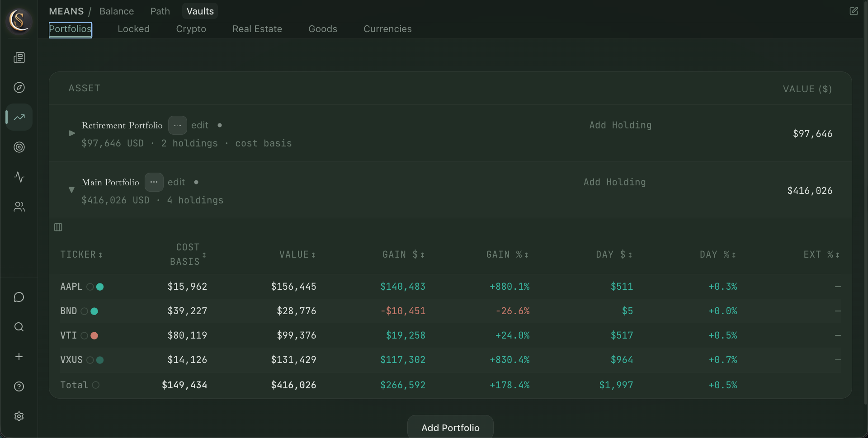Image resolution: width=868 pixels, height=438 pixels.
Task: Click the red status dot beside VTI
Action: 94,335
